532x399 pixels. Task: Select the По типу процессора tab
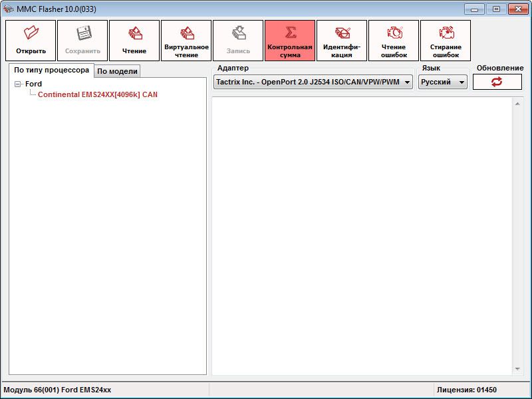tap(51, 70)
